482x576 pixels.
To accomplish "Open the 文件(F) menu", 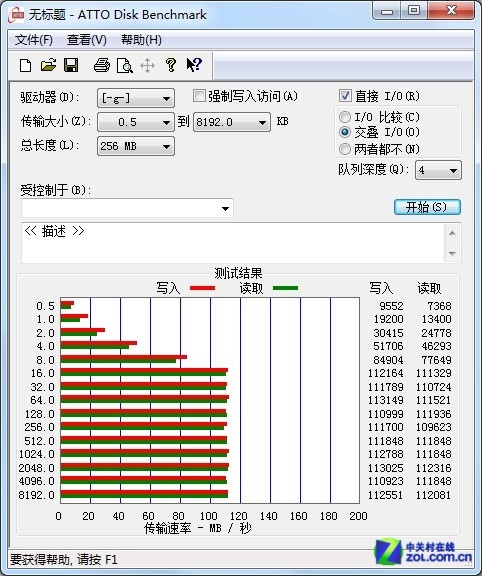I will (x=33, y=40).
